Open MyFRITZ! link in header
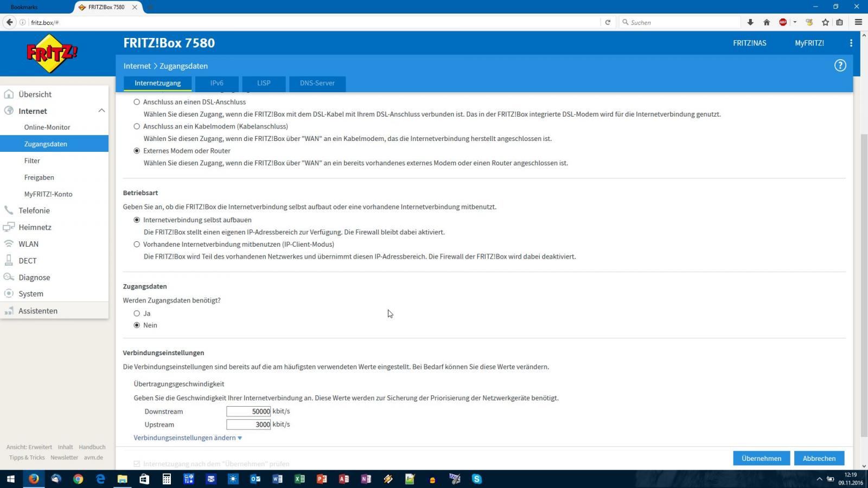 click(x=809, y=43)
